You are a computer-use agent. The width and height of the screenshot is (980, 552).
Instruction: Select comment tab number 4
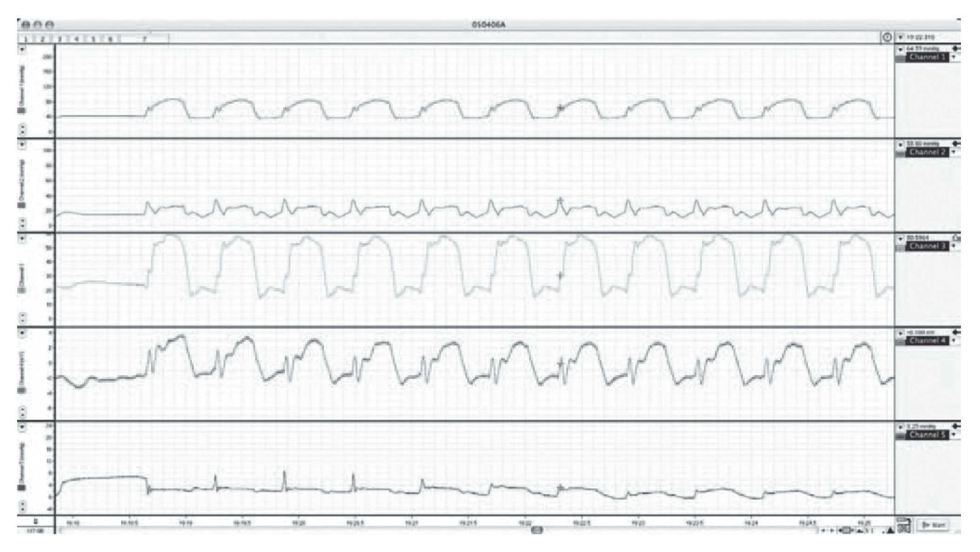(77, 40)
